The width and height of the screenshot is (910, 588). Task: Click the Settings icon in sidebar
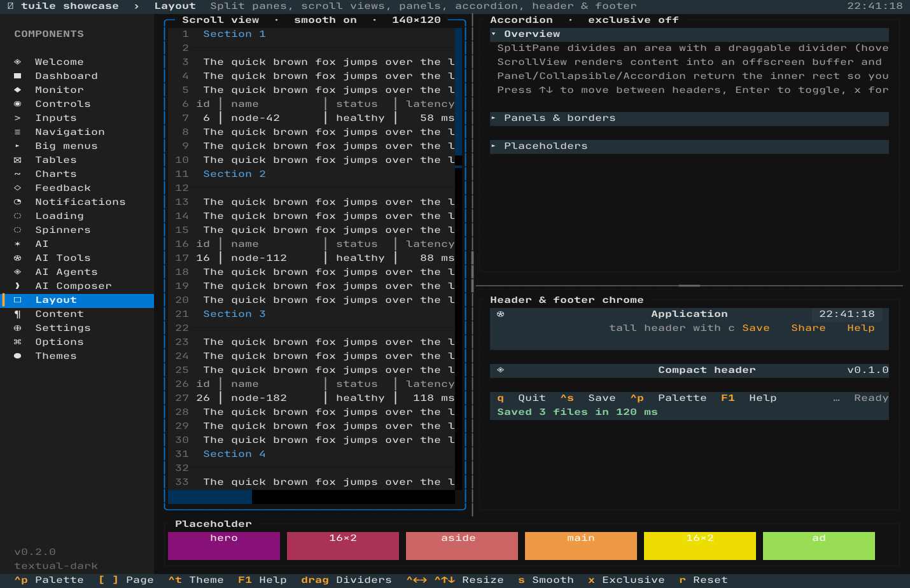18,328
